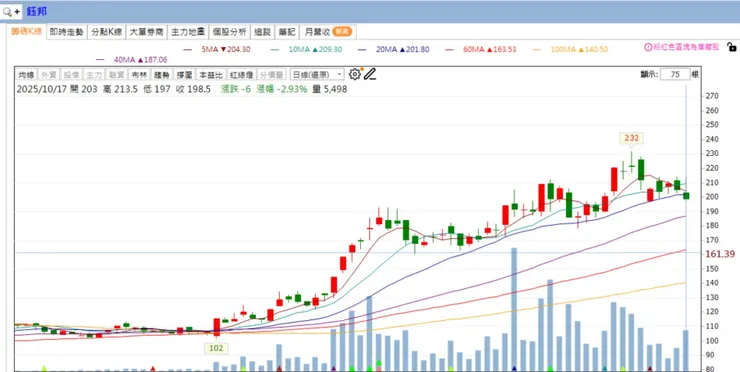Click the magnifier search-add icon beside 鈺邦
The image size is (740, 372).
coord(11,11)
